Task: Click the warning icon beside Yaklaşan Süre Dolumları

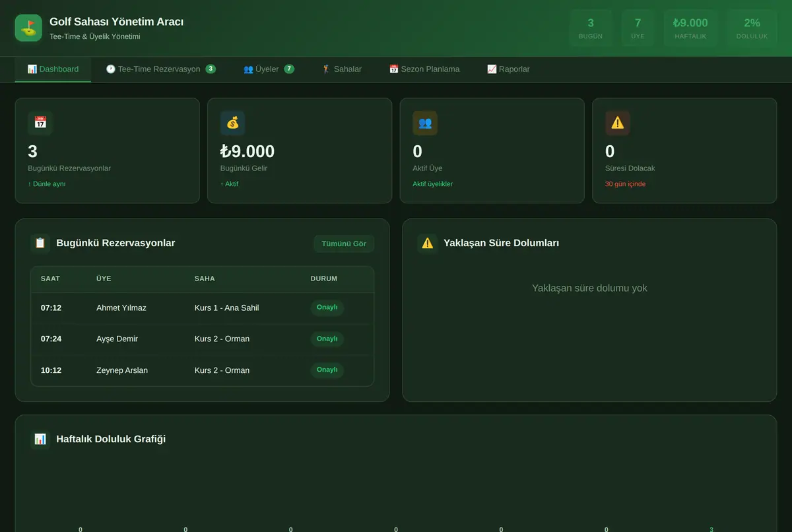Action: [x=428, y=243]
